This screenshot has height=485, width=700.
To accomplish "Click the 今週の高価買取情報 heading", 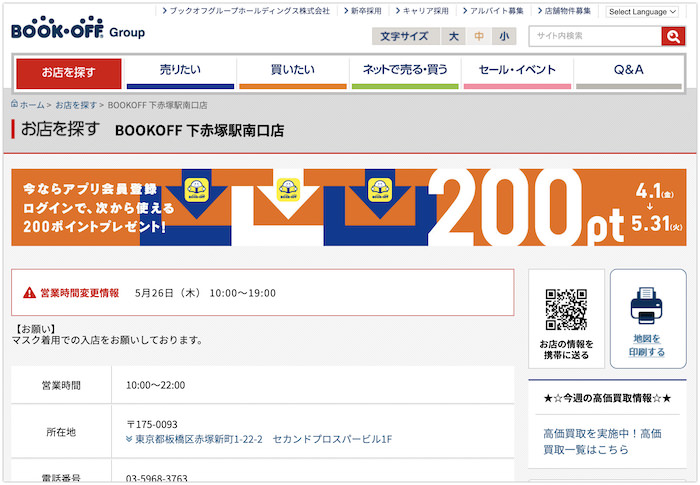I will [607, 398].
